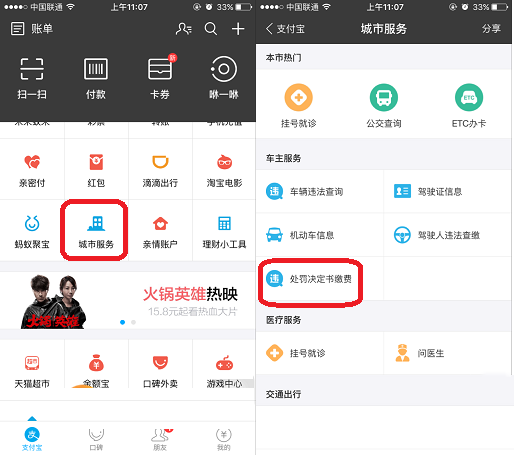Click the 医疗服务 section header
The image size is (514, 455).
[x=283, y=320]
